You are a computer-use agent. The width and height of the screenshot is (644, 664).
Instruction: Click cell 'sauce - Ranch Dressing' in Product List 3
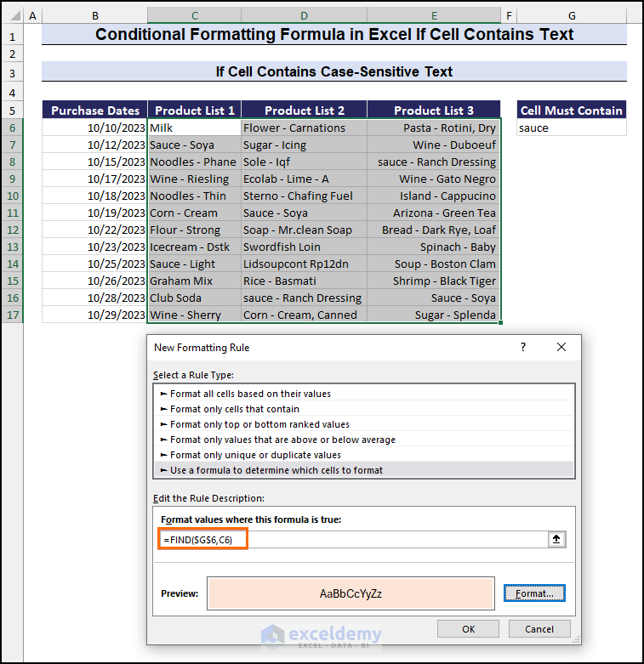click(434, 162)
